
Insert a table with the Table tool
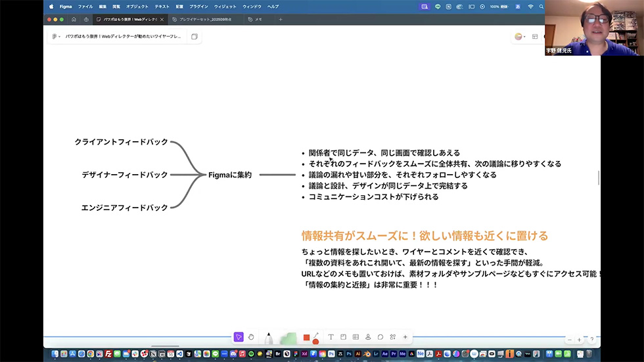[356, 337]
